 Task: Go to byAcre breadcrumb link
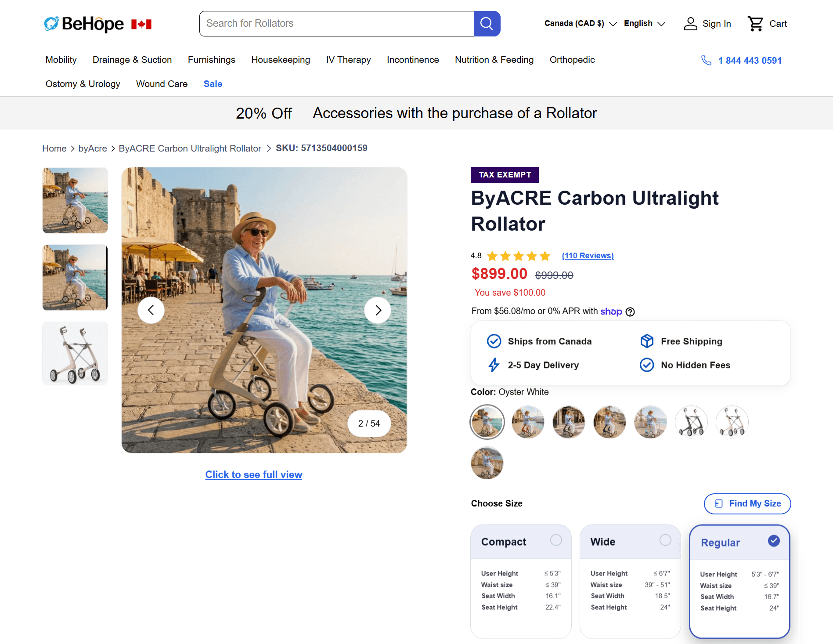(93, 148)
